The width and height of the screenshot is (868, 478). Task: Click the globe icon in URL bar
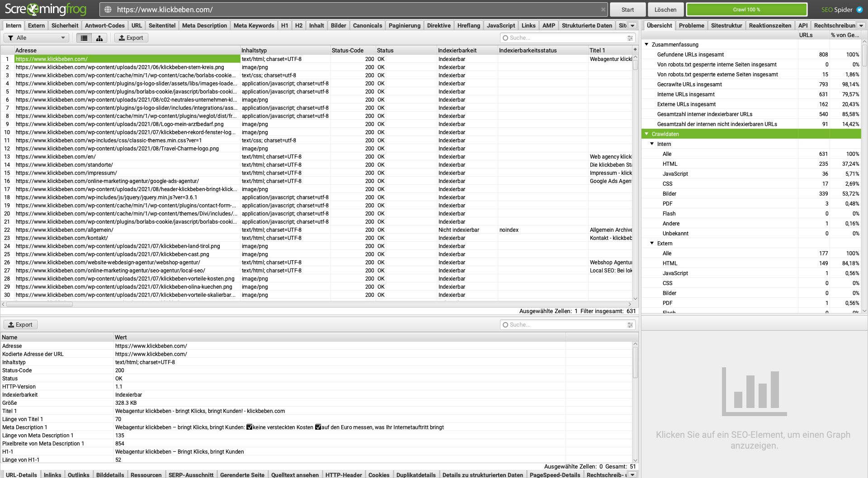tap(108, 9)
